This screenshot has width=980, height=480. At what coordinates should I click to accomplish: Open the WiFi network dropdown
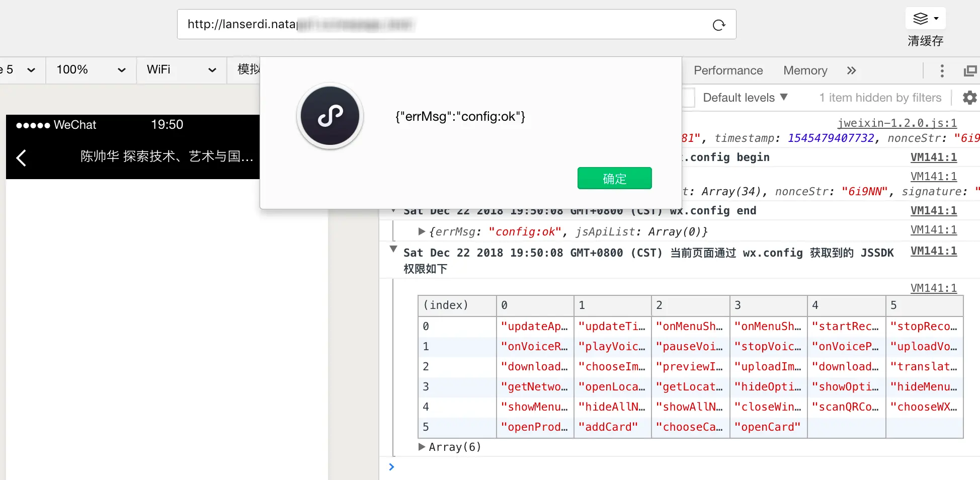(x=182, y=69)
